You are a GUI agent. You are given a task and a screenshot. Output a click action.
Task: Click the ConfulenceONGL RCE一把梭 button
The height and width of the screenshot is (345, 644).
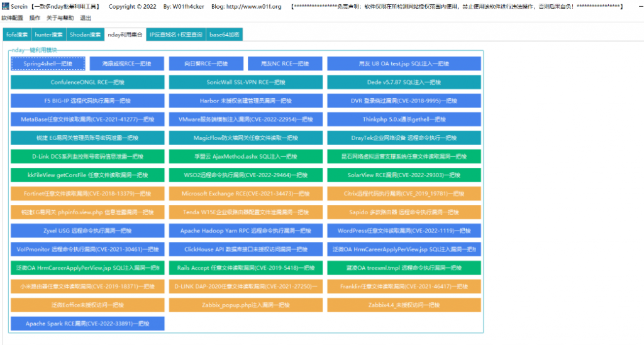click(87, 82)
